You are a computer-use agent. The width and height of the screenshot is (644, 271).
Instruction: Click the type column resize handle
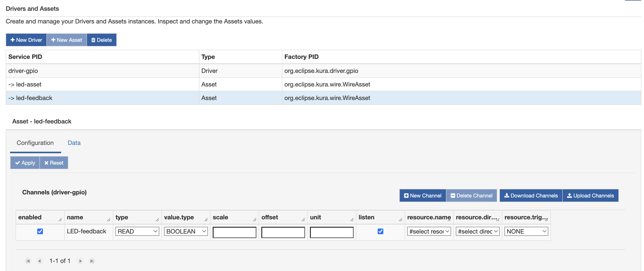tap(157, 220)
